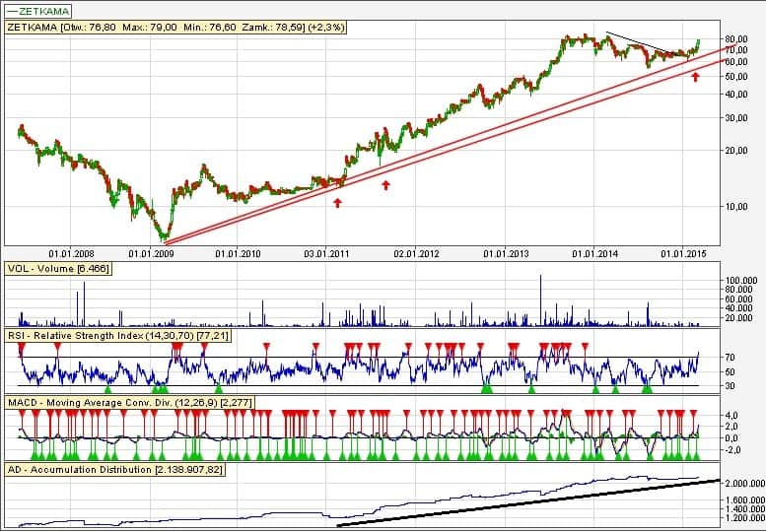Click the red arrow below the 2011 price

click(x=337, y=202)
